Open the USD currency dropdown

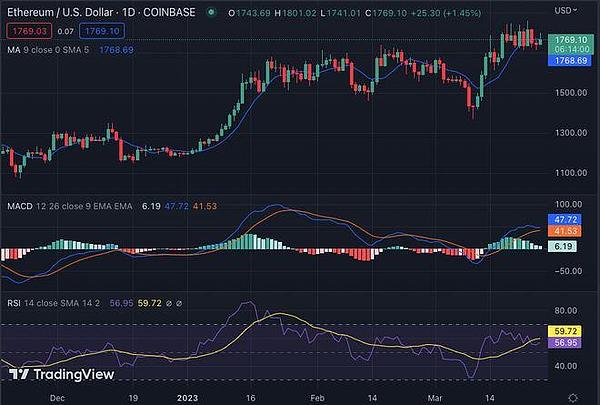[x=566, y=11]
